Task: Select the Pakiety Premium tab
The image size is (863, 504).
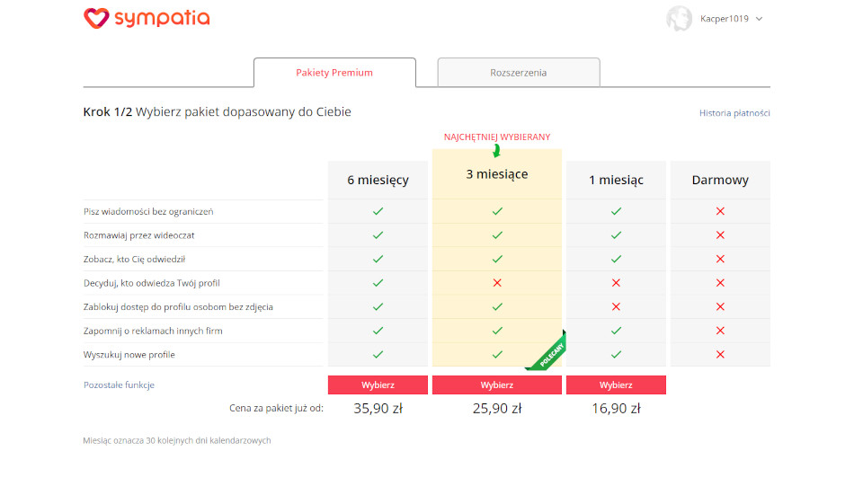Action: pyautogui.click(x=334, y=73)
